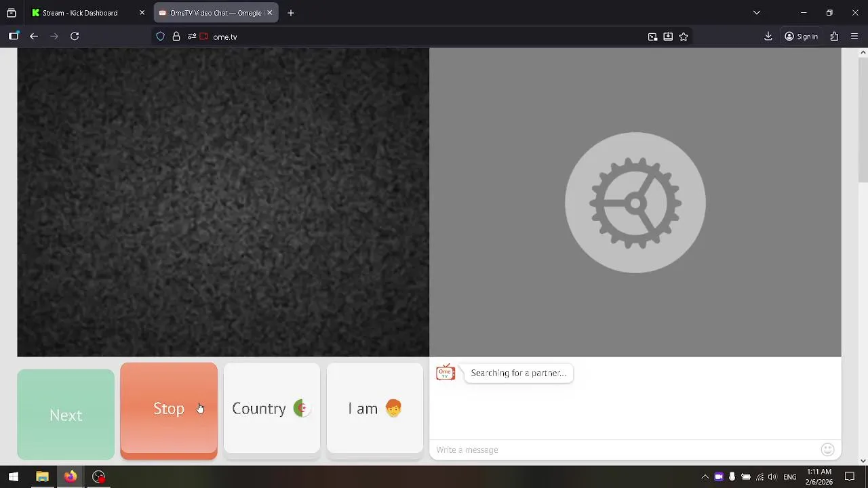Go forward to next page

pyautogui.click(x=54, y=37)
